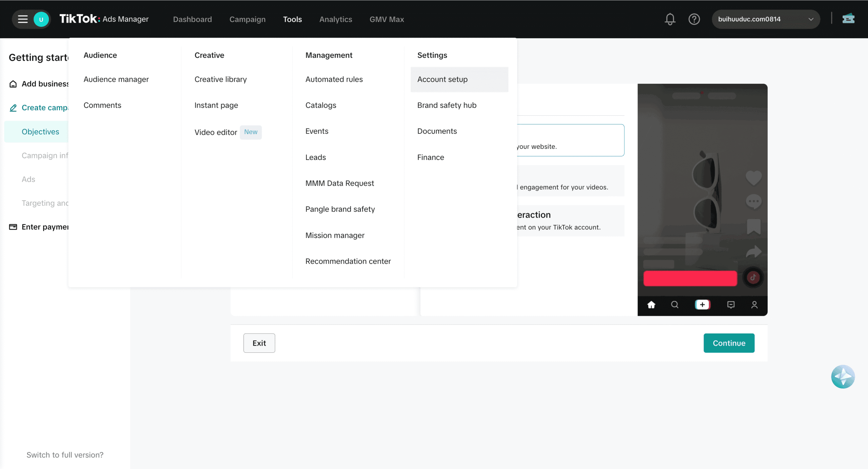
Task: Click Switch to full version link
Action: click(65, 455)
